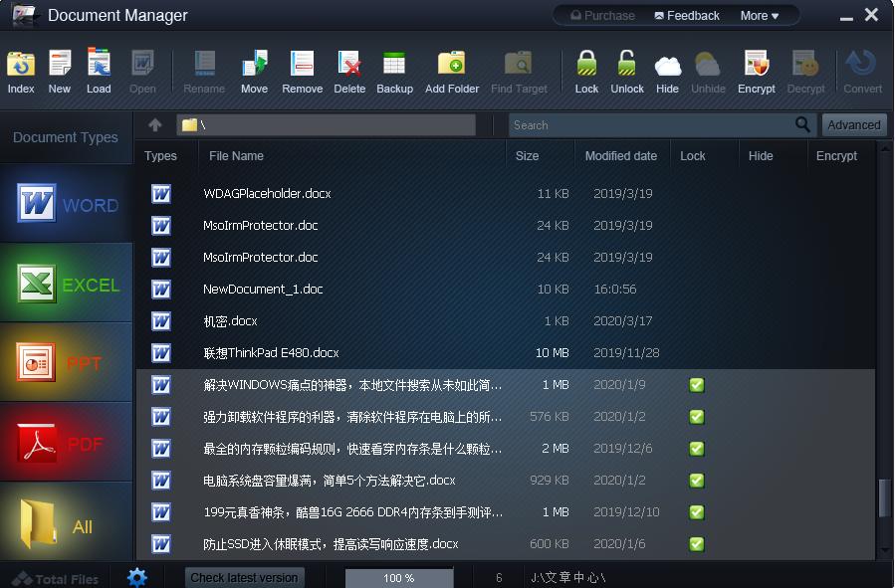Click the Backup icon
895x588 pixels.
click(394, 70)
